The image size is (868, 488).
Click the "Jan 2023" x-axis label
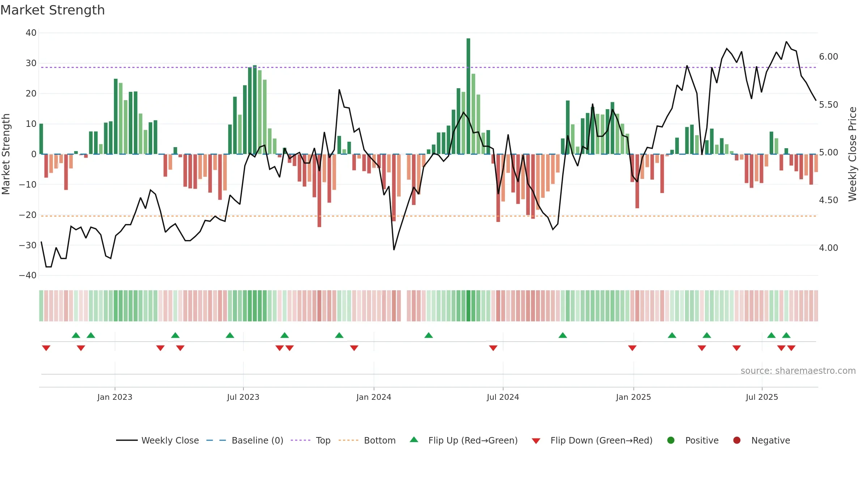click(115, 397)
